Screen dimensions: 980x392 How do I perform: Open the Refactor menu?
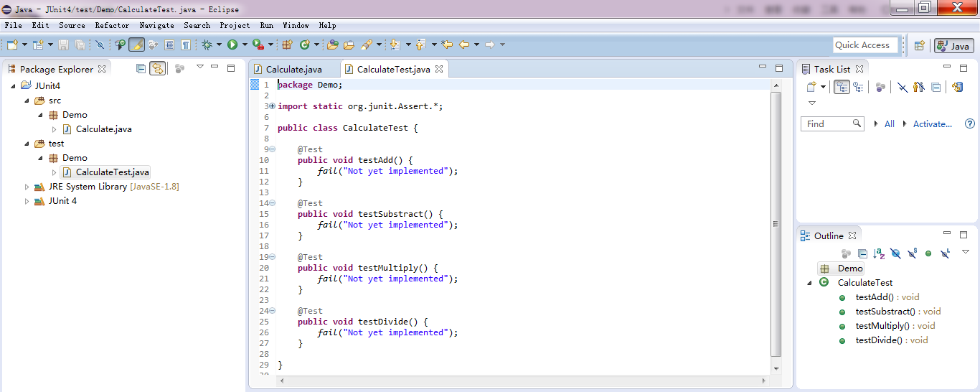pos(112,25)
